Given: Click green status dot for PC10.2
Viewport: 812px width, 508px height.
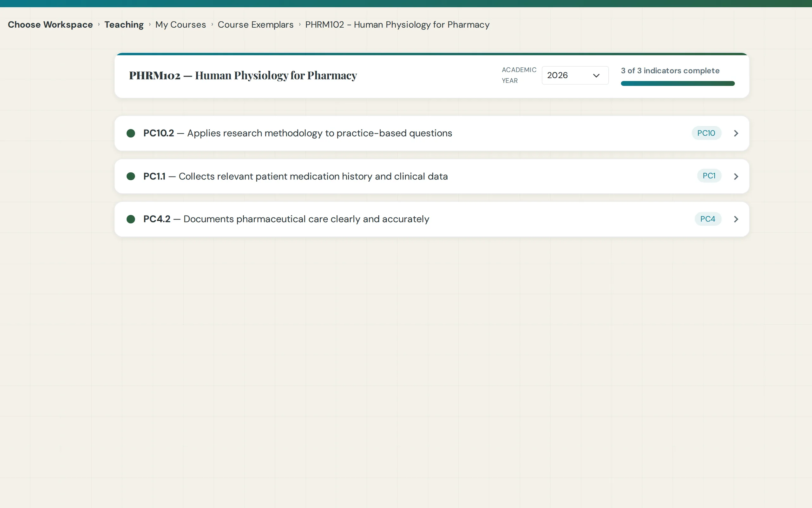Looking at the screenshot, I should click(x=131, y=133).
